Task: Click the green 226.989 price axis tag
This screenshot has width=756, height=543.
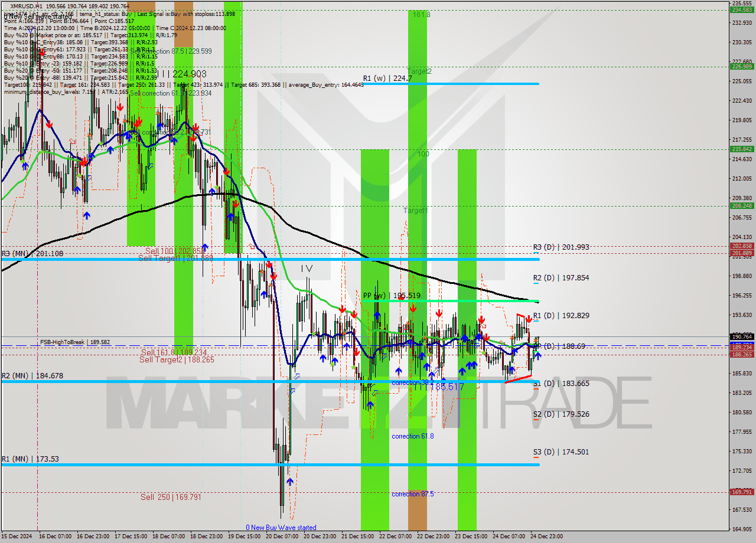Action: (742, 67)
